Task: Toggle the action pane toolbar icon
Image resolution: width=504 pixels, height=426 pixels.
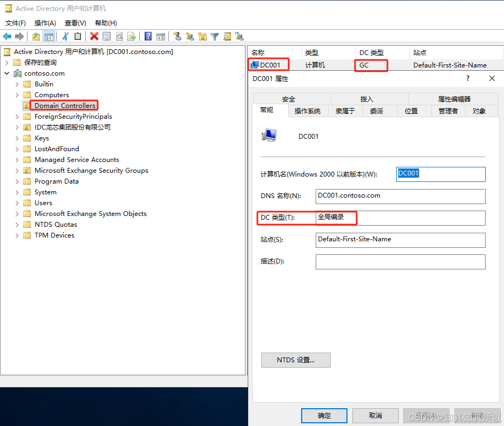Action: point(161,37)
